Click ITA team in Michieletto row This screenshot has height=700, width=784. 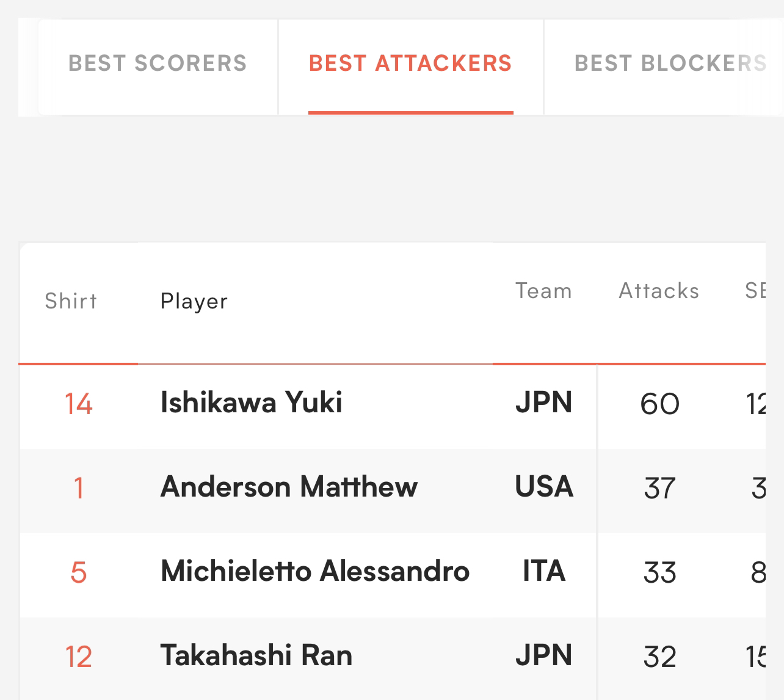tap(543, 571)
